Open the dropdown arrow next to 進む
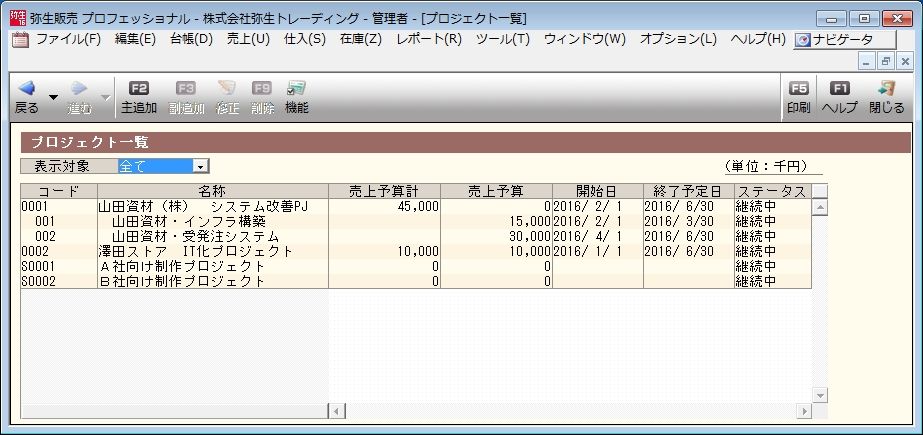The height and width of the screenshot is (435, 923). 105,98
